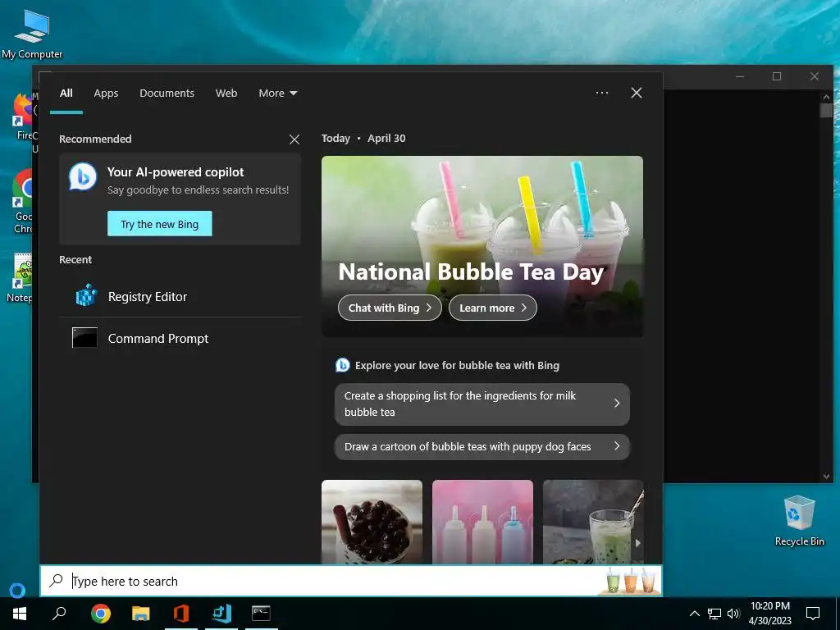Open the pink squeeze bottles thumbnail
This screenshot has width=840, height=630.
click(x=482, y=522)
